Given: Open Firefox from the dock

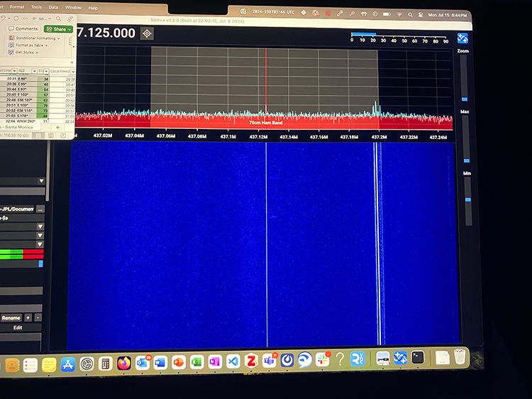Looking at the screenshot, I should point(124,363).
